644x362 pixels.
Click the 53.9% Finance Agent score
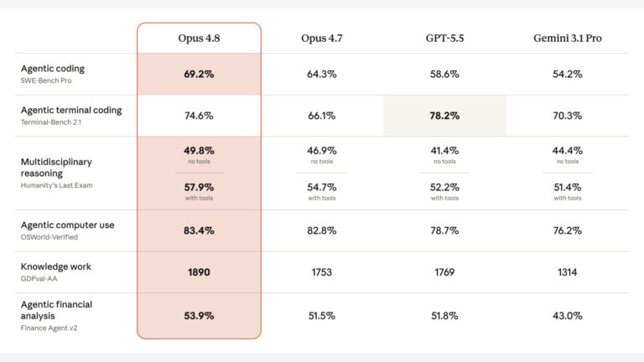(x=199, y=316)
